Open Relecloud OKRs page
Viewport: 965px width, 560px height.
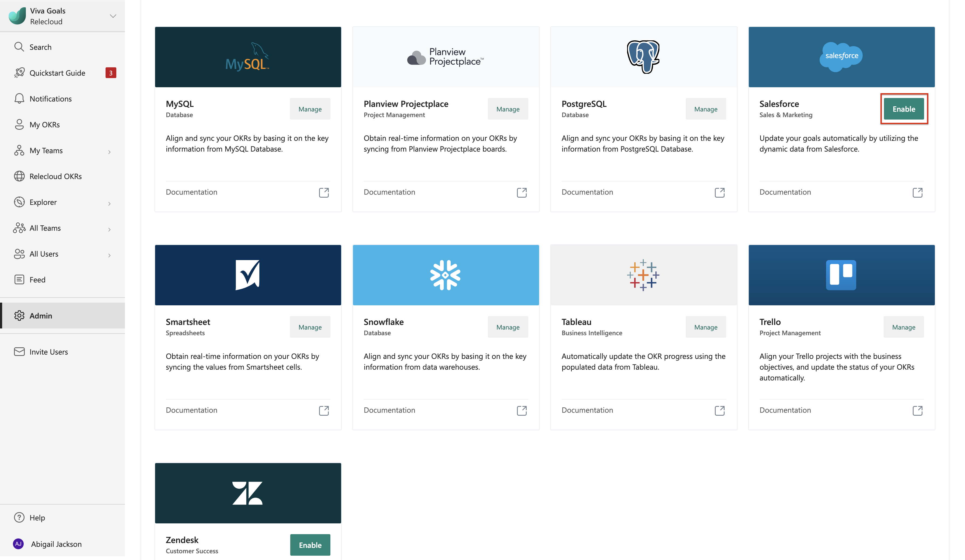[62, 176]
